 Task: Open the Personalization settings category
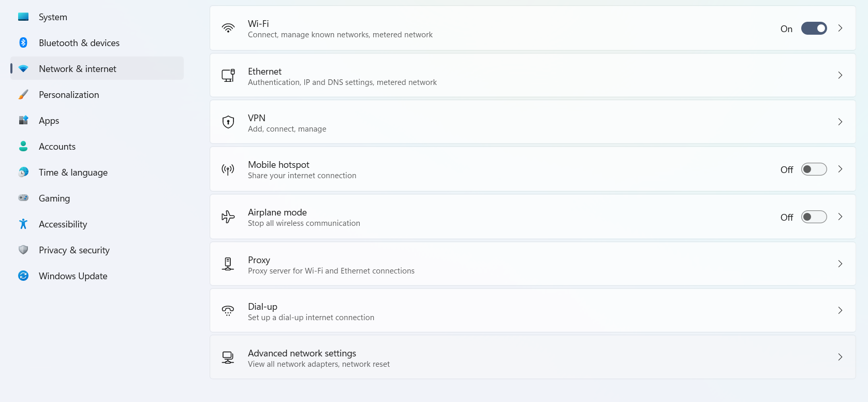coord(69,95)
